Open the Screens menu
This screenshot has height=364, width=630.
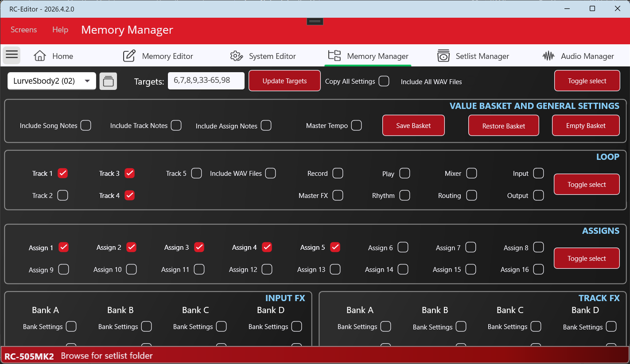point(24,30)
